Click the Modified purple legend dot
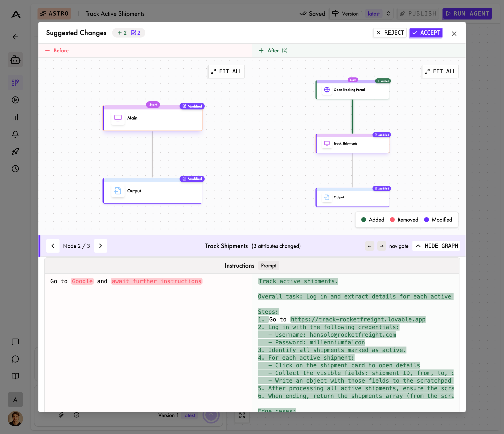Image resolution: width=504 pixels, height=434 pixels. click(x=426, y=220)
